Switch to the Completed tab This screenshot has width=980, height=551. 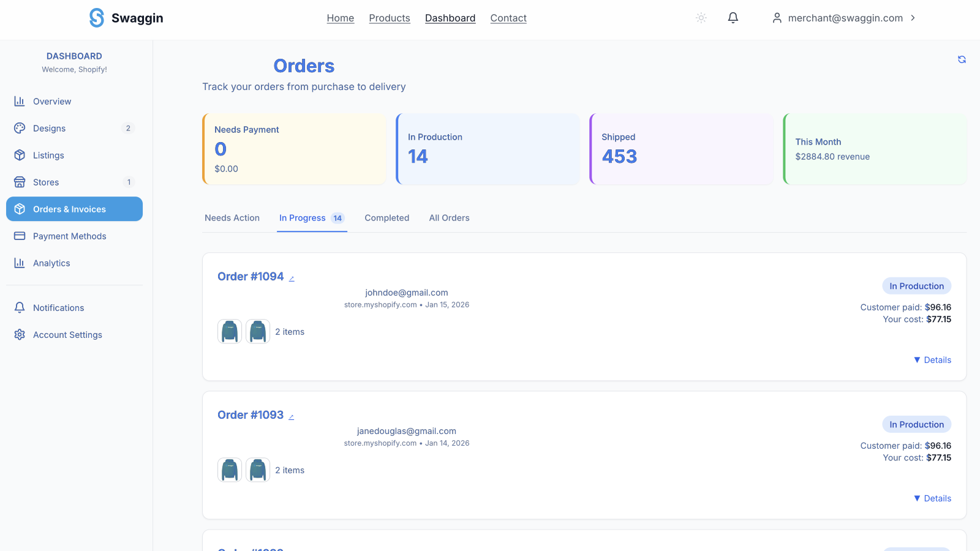[387, 218]
